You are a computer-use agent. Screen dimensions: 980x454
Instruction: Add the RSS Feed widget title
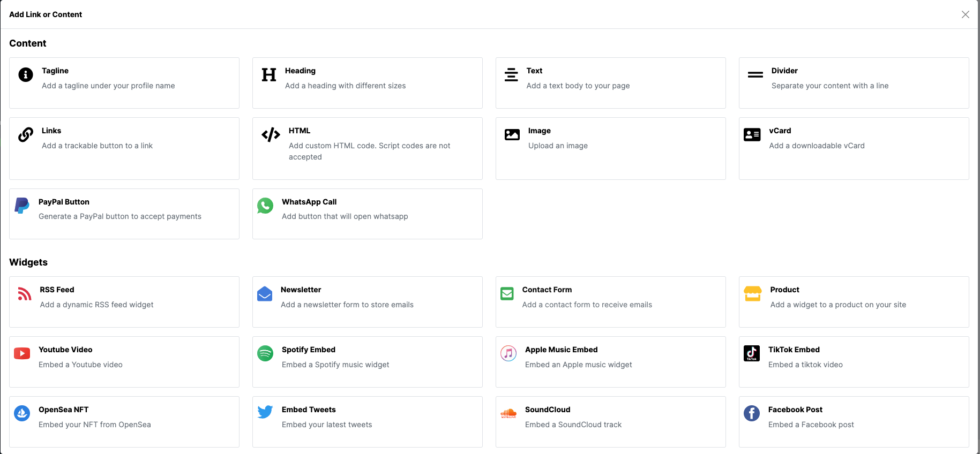pyautogui.click(x=57, y=290)
